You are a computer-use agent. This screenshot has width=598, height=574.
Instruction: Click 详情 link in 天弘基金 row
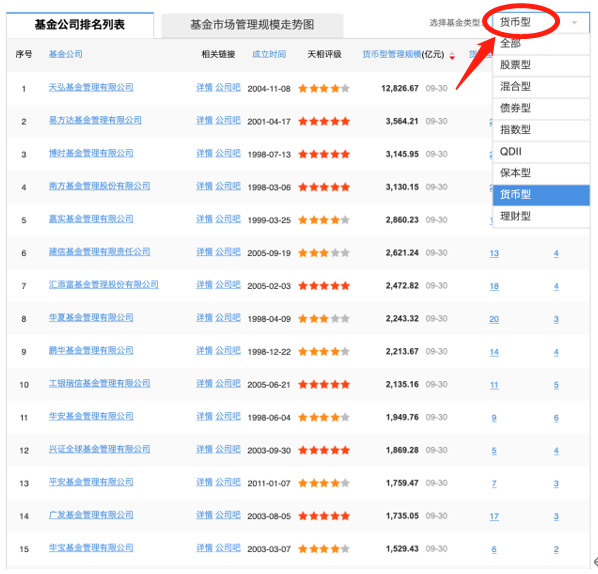tap(204, 87)
